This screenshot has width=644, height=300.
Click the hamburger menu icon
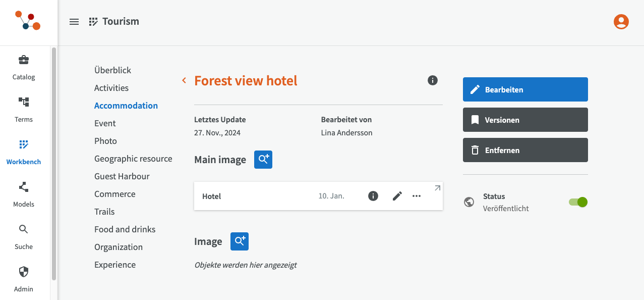tap(74, 22)
